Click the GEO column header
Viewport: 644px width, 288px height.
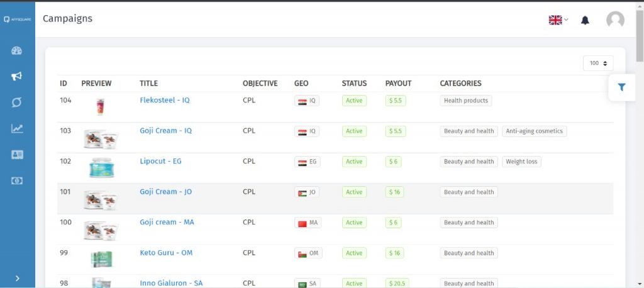pyautogui.click(x=301, y=84)
